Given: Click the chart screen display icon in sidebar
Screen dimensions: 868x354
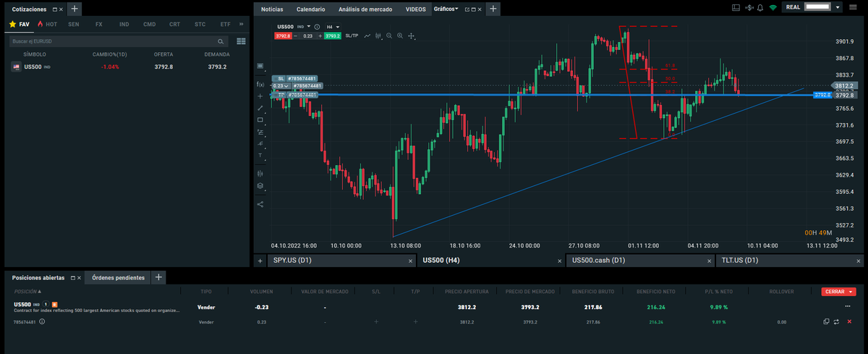Looking at the screenshot, I should point(260,66).
